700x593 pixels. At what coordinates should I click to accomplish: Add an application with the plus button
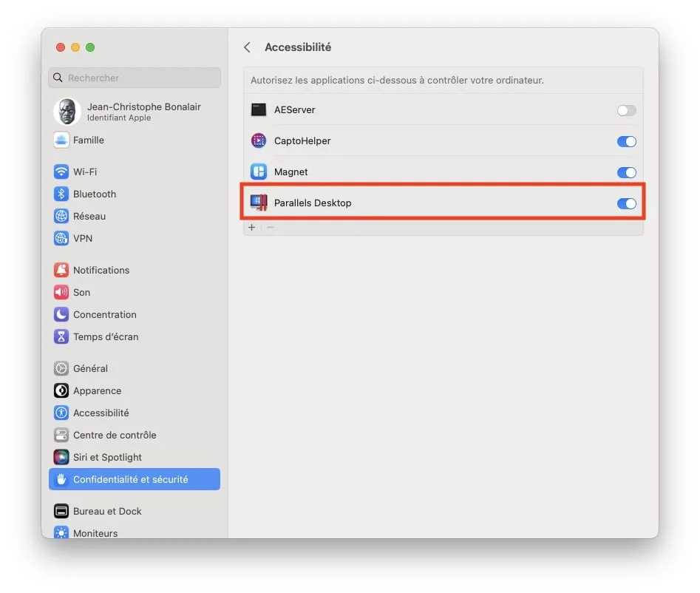pyautogui.click(x=252, y=227)
